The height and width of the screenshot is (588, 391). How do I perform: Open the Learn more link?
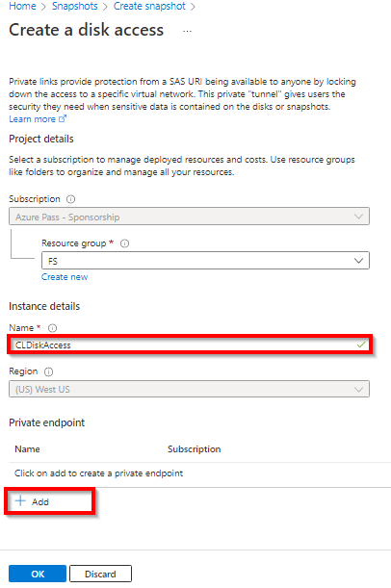(x=33, y=119)
